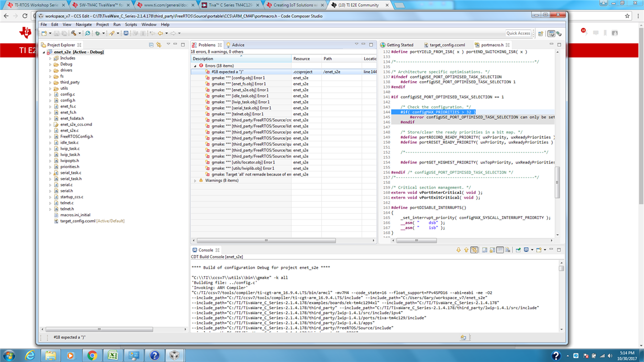Click the Save icon in main toolbar
Viewport: 644px width, 362px height.
coord(57,34)
